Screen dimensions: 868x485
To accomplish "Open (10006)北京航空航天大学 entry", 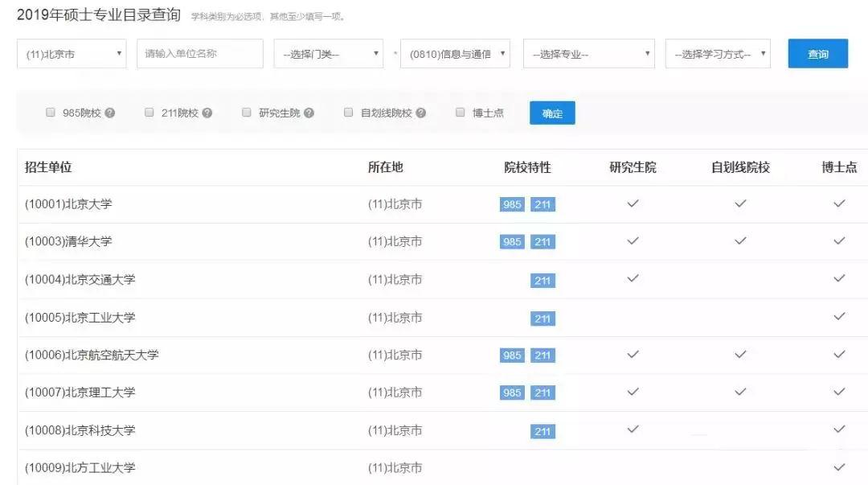I will 92,355.
